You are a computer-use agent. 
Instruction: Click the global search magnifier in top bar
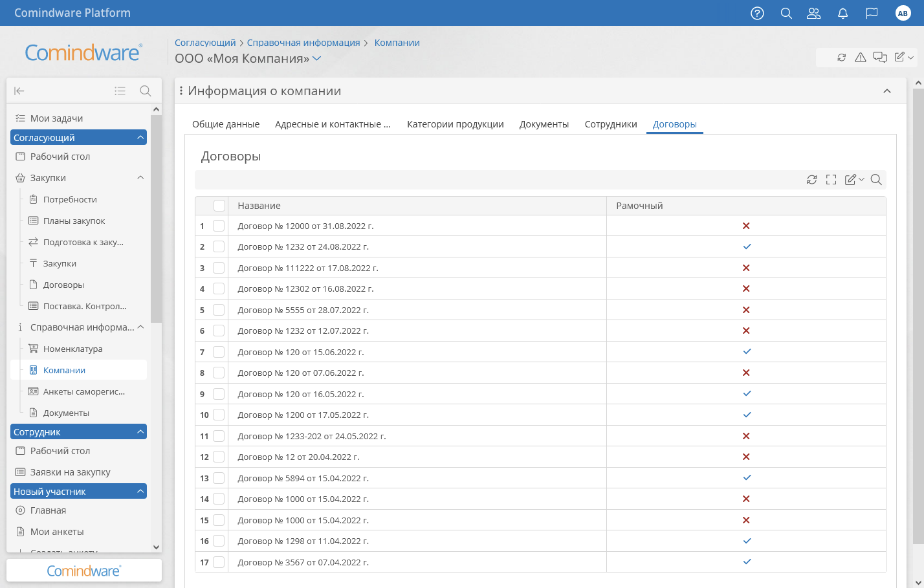[786, 13]
